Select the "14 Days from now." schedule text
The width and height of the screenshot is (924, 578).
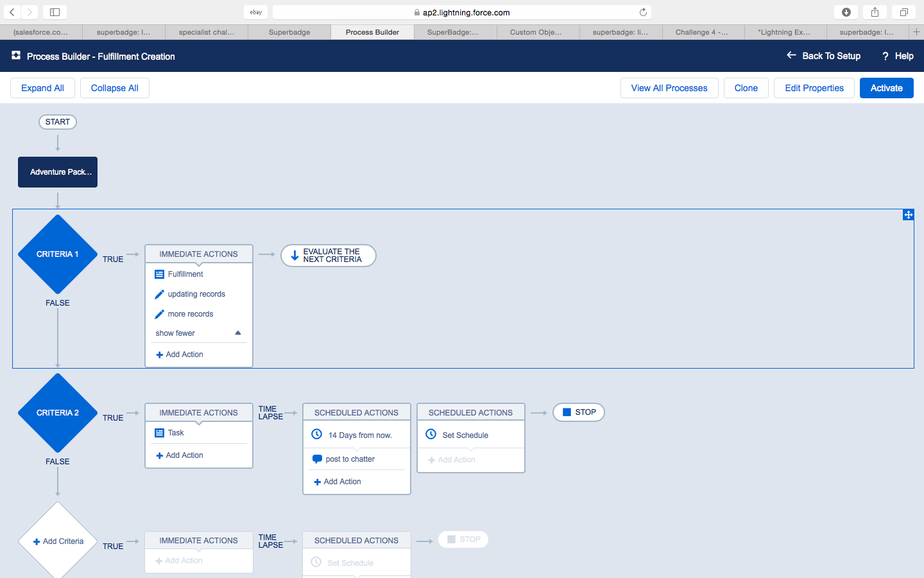360,435
